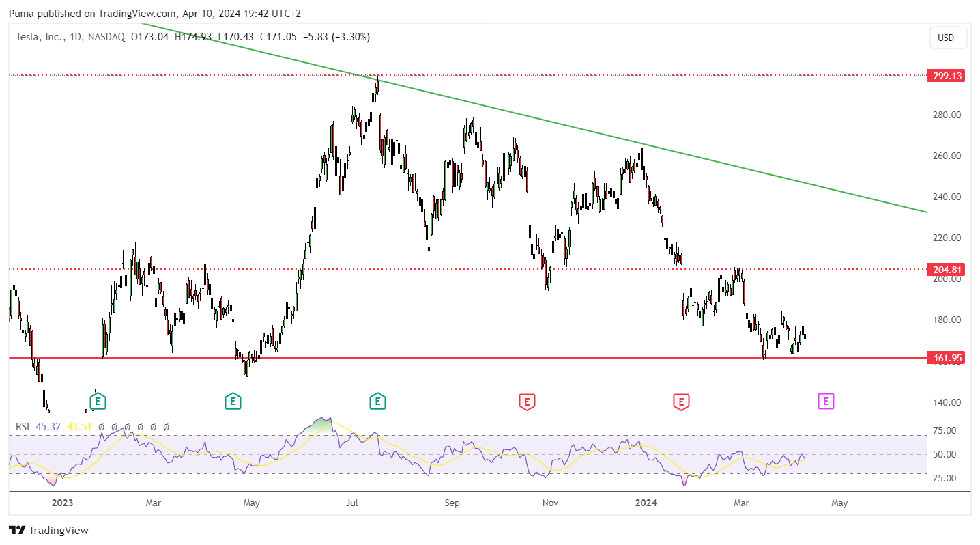This screenshot has height=545, width=980.
Task: Click the red earnings marker after 2024 label
Action: point(680,401)
